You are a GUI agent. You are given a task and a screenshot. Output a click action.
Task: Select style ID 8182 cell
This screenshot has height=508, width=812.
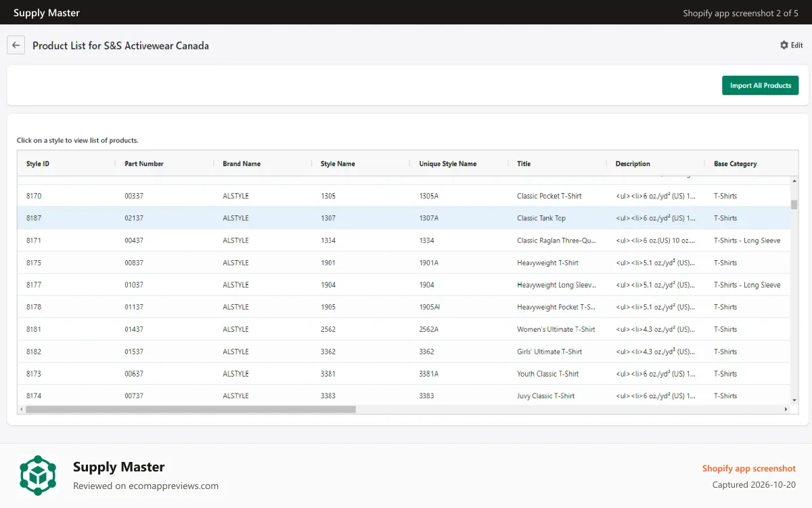click(x=34, y=352)
